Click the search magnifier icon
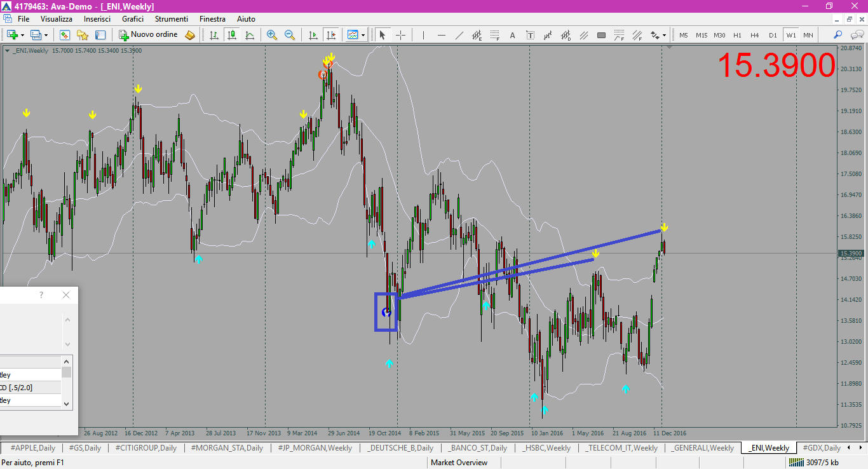The height and width of the screenshot is (469, 868). pyautogui.click(x=838, y=35)
